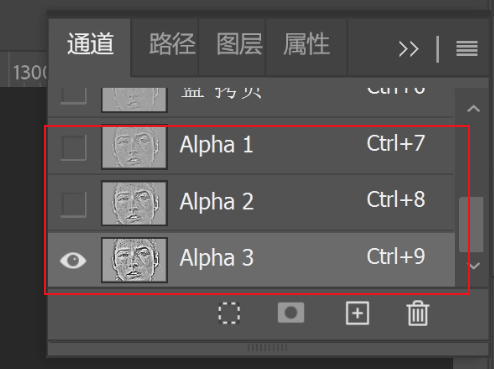The height and width of the screenshot is (369, 494).
Task: Select the Alpha 1 channel row
Action: (x=251, y=147)
